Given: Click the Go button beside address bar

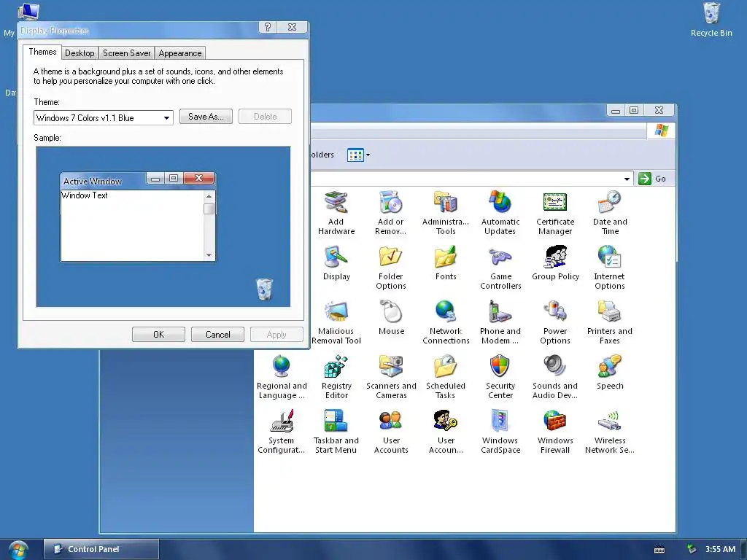Looking at the screenshot, I should tap(652, 179).
